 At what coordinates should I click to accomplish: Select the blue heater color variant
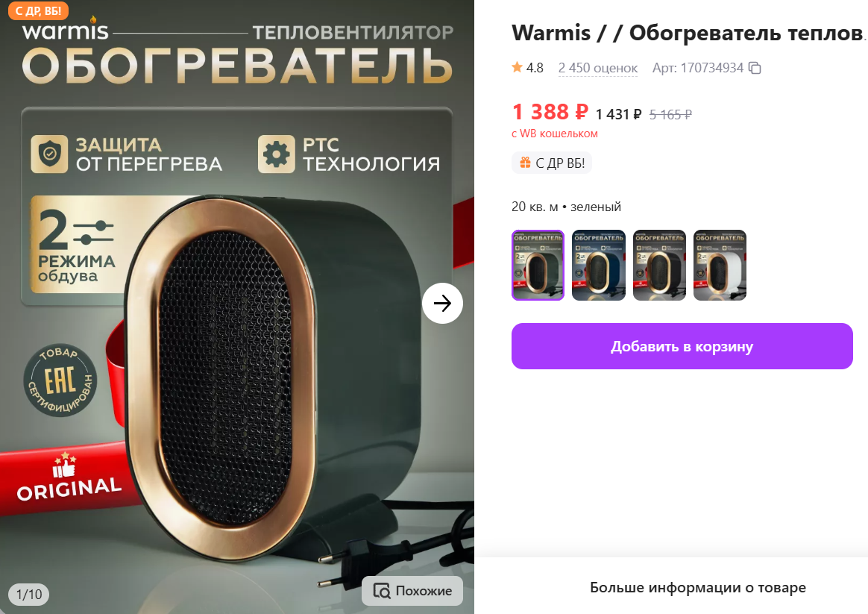(x=598, y=265)
